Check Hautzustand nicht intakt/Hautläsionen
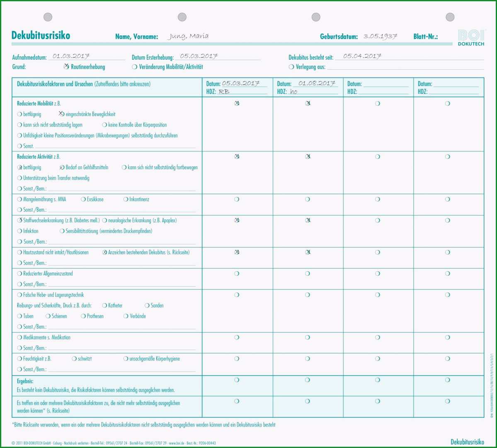 pos(19,252)
